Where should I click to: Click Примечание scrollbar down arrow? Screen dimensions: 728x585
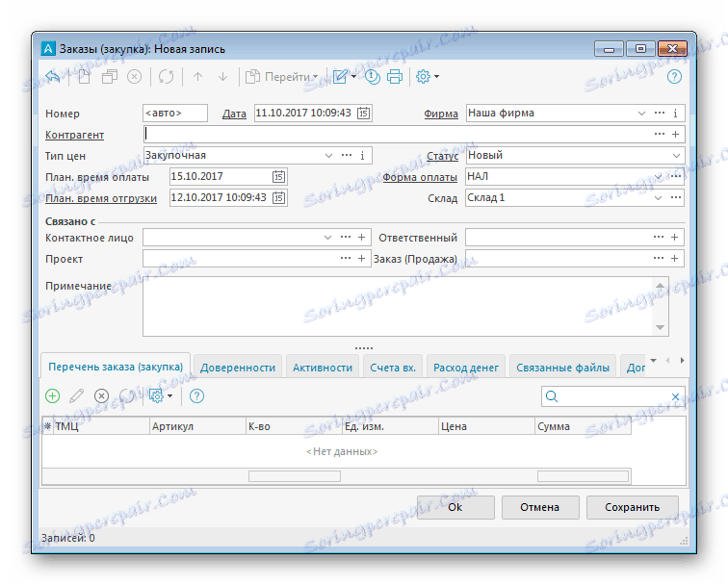click(660, 327)
